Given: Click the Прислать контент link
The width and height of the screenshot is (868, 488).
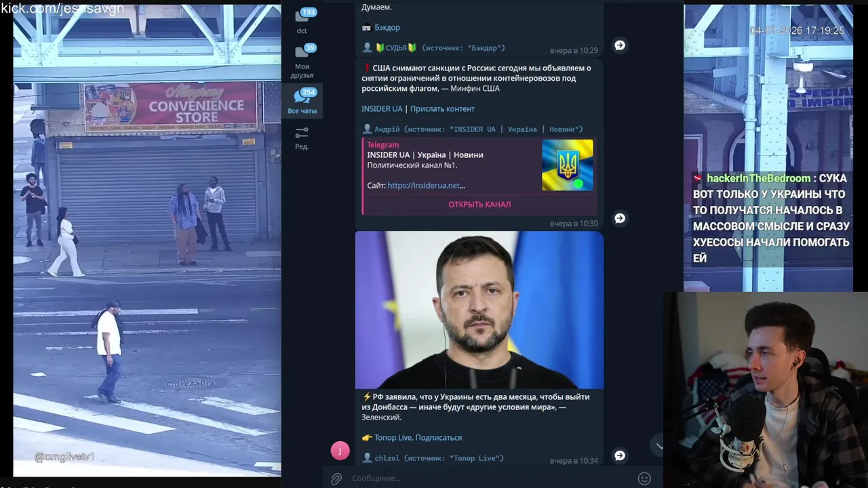Looking at the screenshot, I should [442, 109].
